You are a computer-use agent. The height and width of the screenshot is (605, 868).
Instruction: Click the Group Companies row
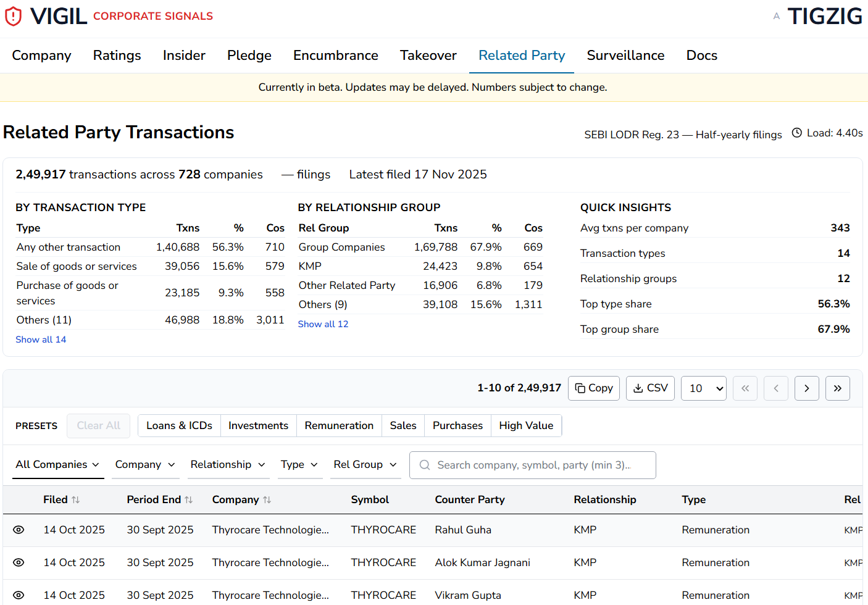tap(420, 247)
